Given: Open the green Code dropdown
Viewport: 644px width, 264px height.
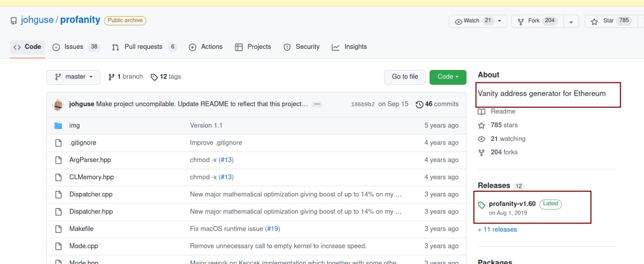Looking at the screenshot, I should [447, 77].
